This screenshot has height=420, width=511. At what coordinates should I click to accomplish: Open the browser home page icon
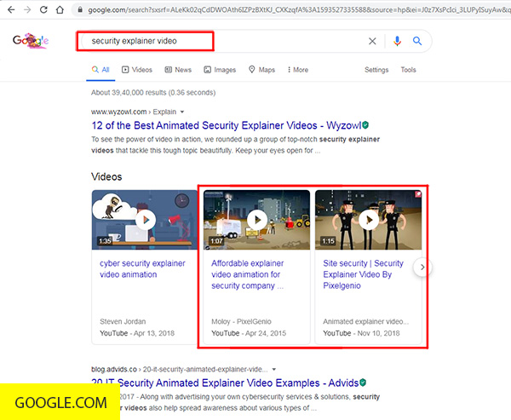tap(60, 9)
